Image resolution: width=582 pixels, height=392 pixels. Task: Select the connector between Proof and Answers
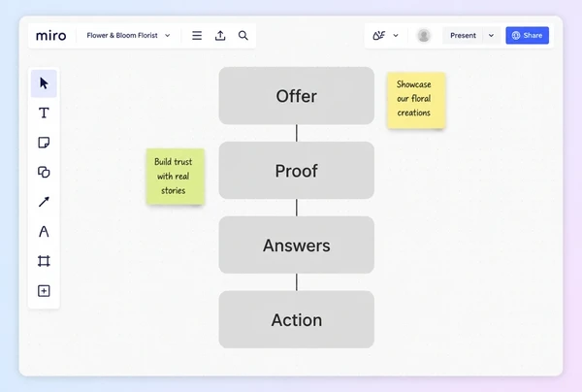point(297,208)
